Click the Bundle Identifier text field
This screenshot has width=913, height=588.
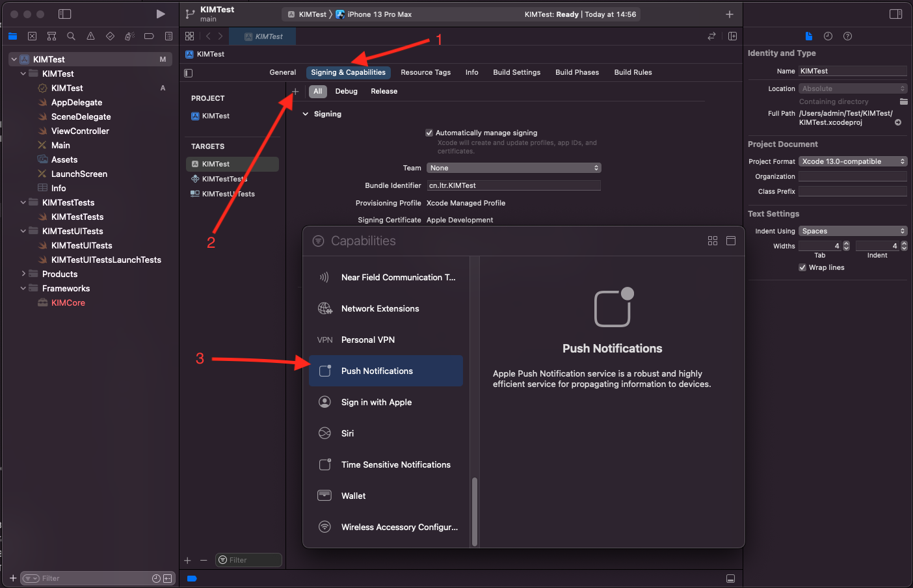coord(513,185)
